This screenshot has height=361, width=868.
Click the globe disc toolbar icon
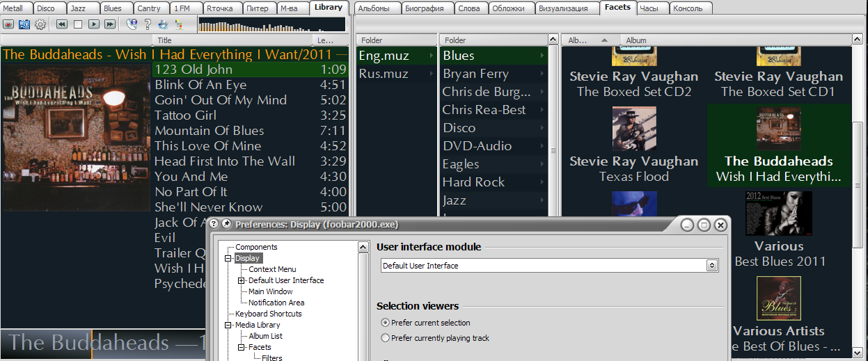132,24
